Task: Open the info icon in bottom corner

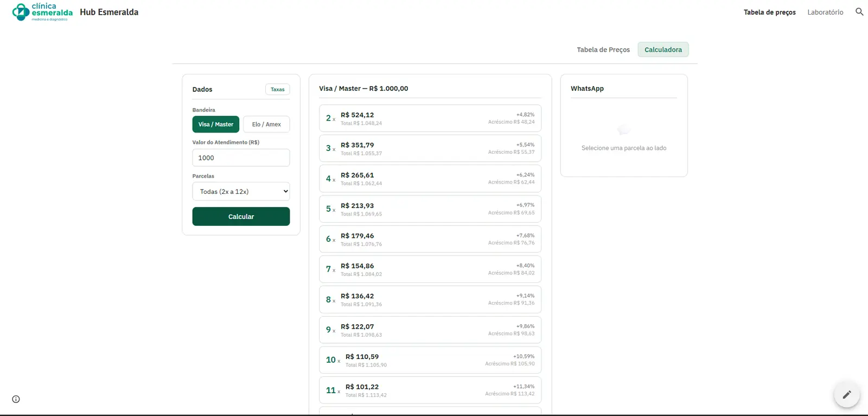Action: click(x=16, y=399)
